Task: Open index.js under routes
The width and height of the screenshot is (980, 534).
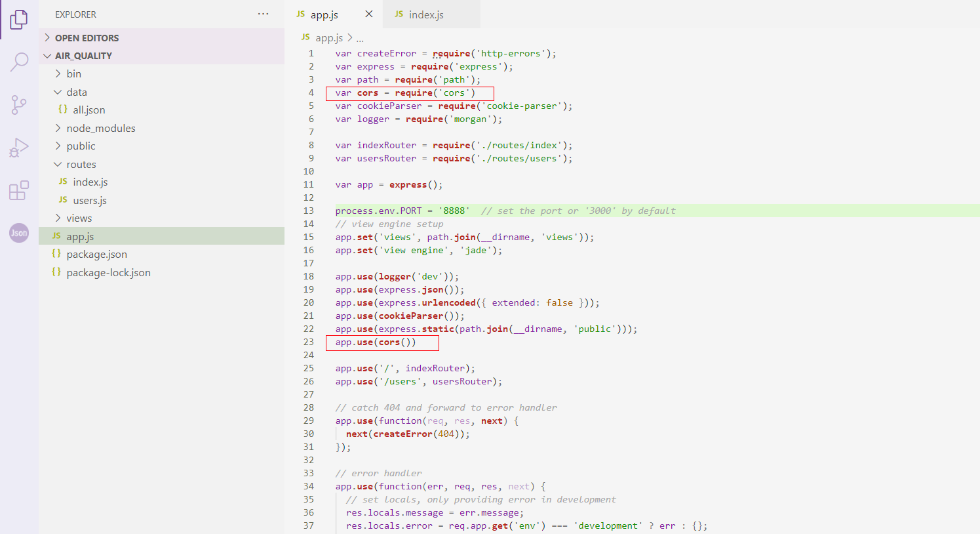Action: pos(90,182)
